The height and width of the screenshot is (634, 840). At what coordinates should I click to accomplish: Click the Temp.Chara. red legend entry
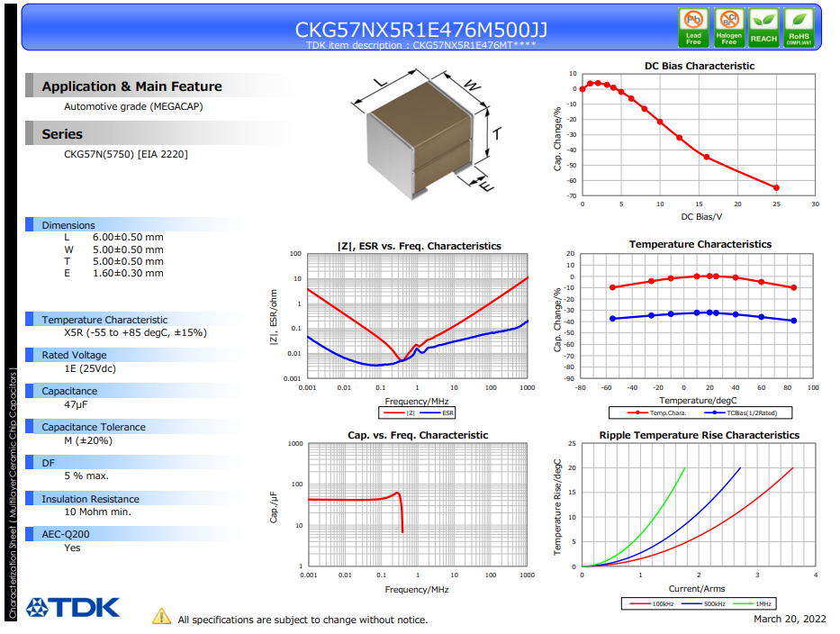pos(657,413)
